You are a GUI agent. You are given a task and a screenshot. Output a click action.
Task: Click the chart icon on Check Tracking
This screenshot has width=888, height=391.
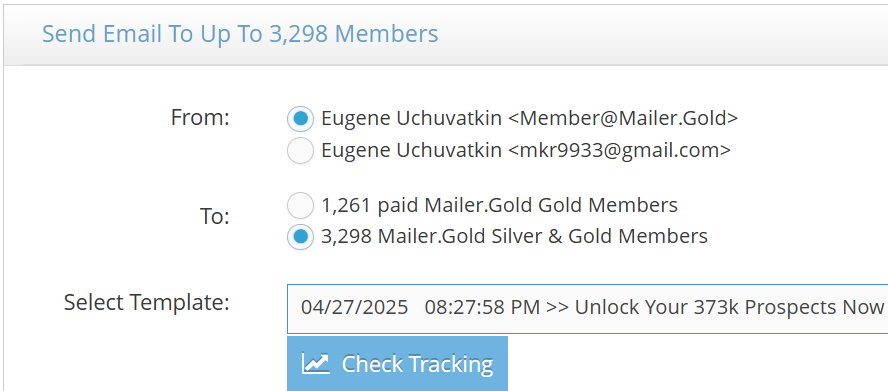coord(315,364)
